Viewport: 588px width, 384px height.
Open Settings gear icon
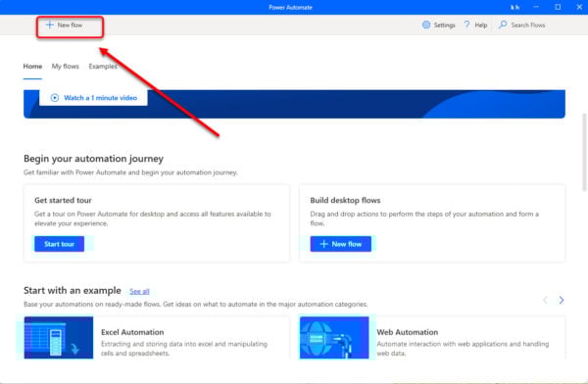tap(426, 24)
